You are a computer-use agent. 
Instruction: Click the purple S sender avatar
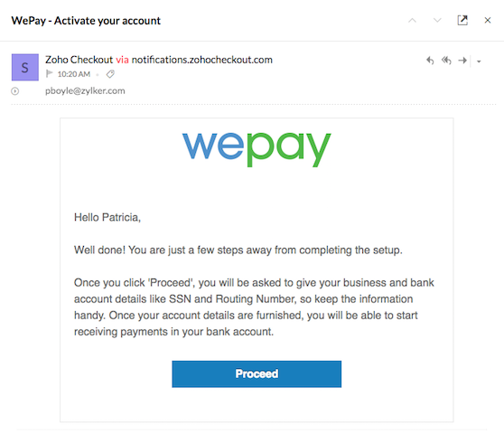[25, 67]
